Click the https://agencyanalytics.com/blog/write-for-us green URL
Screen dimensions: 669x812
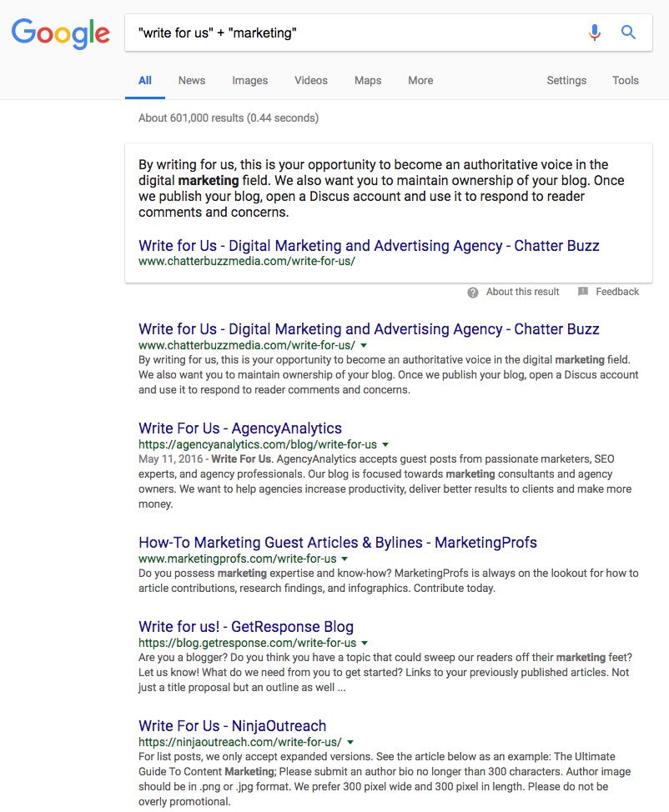tap(258, 444)
